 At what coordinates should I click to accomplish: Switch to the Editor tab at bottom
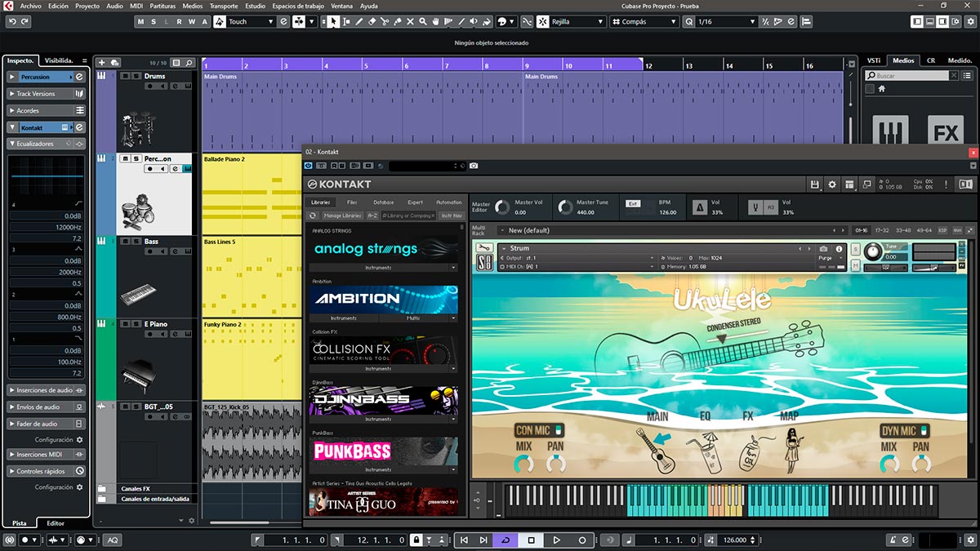point(56,523)
